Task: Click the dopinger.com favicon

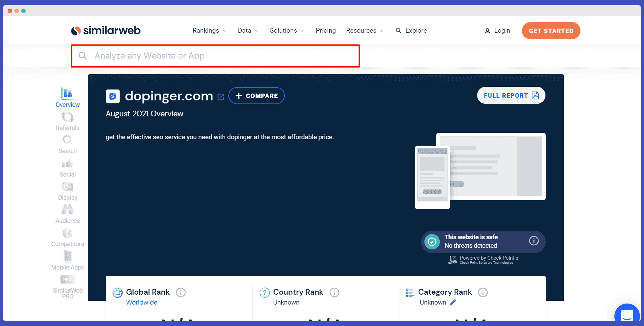Action: 113,96
